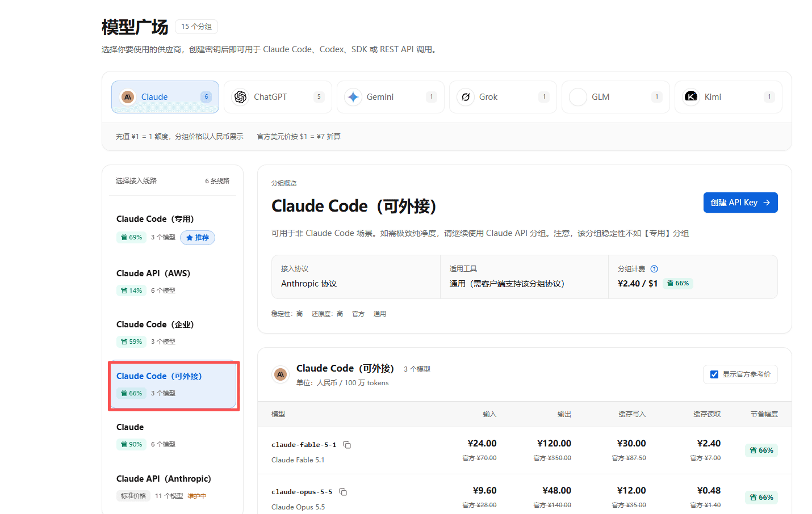The image size is (812, 514).
Task: Click the ¥120.00 output price cell
Action: [x=554, y=444]
